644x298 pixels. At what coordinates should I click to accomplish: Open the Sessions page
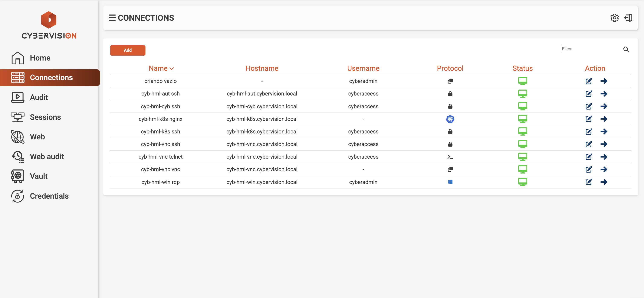(45, 117)
